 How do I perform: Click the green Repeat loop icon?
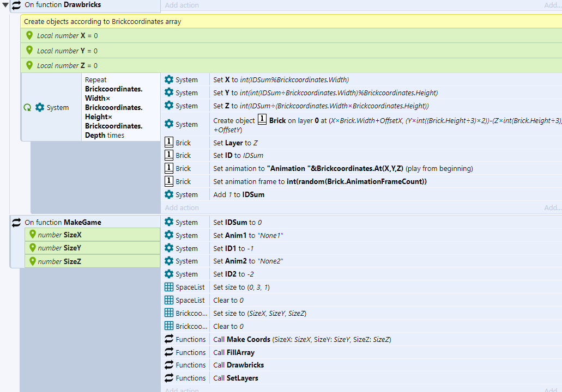(x=27, y=107)
